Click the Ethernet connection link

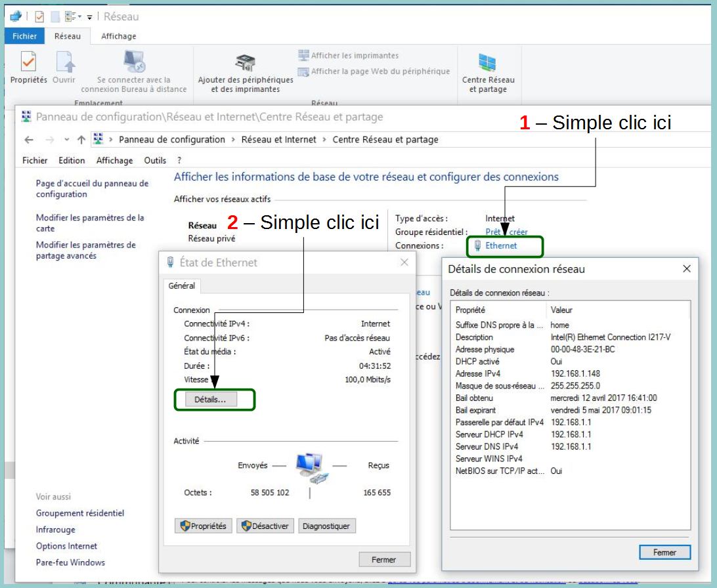(x=500, y=245)
